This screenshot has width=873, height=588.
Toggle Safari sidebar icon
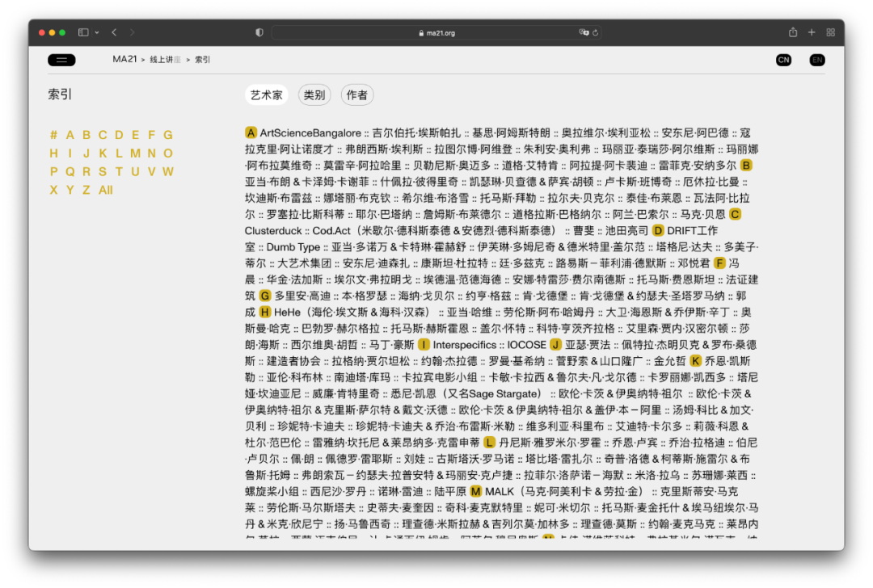coord(83,33)
